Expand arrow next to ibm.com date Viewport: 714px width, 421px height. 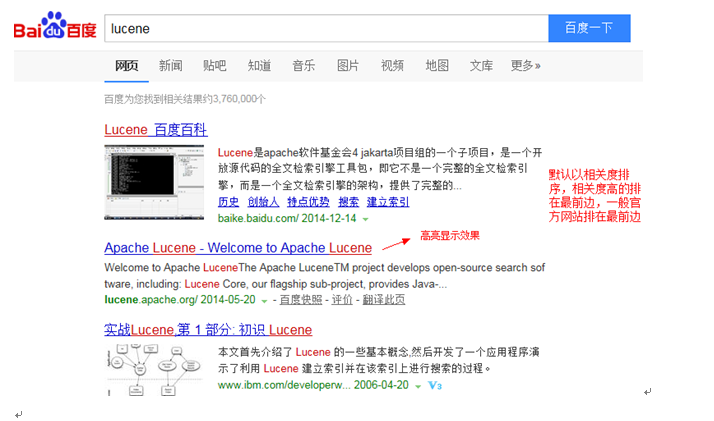pyautogui.click(x=418, y=386)
